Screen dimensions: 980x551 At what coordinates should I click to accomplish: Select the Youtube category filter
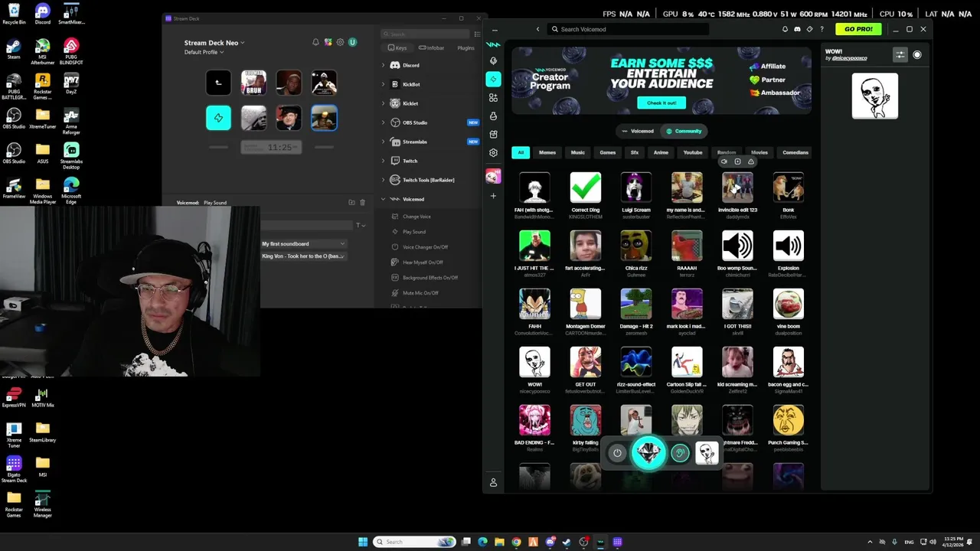click(693, 152)
